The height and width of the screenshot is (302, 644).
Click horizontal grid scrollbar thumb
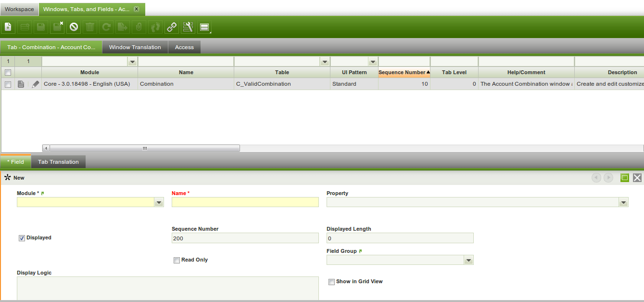point(144,148)
